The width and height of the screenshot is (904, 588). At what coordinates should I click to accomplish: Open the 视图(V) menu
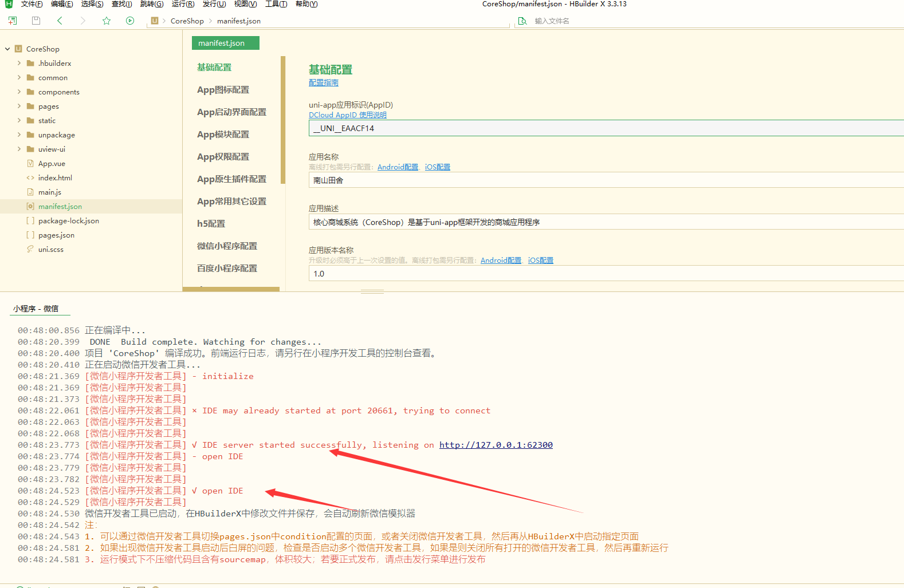click(x=245, y=4)
